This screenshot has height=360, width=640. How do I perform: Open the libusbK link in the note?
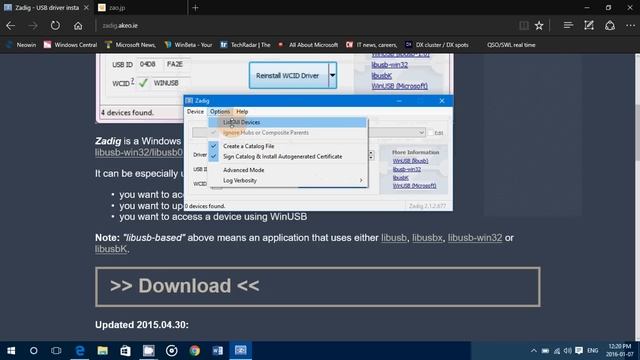pyautogui.click(x=111, y=249)
